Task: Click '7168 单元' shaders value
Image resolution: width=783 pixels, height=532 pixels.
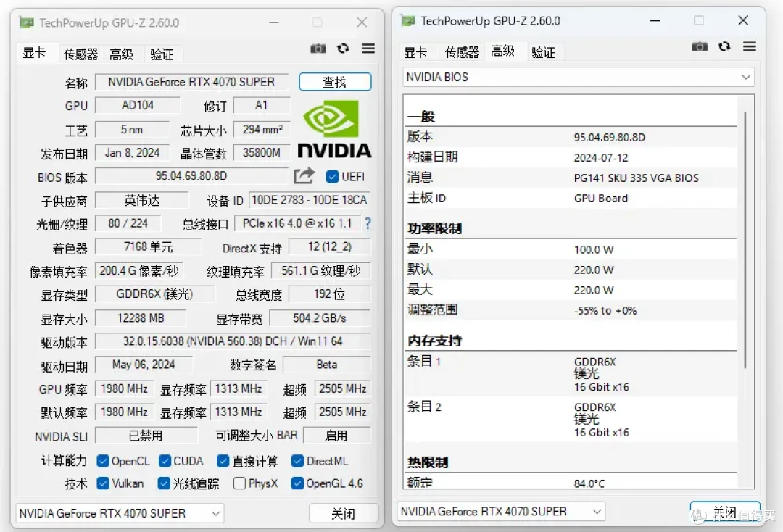Action: (x=149, y=246)
